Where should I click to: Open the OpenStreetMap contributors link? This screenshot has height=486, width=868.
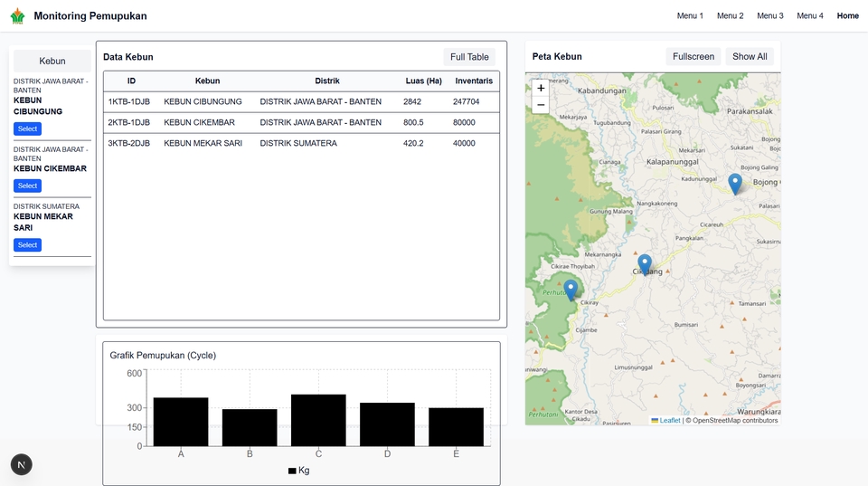(x=735, y=421)
